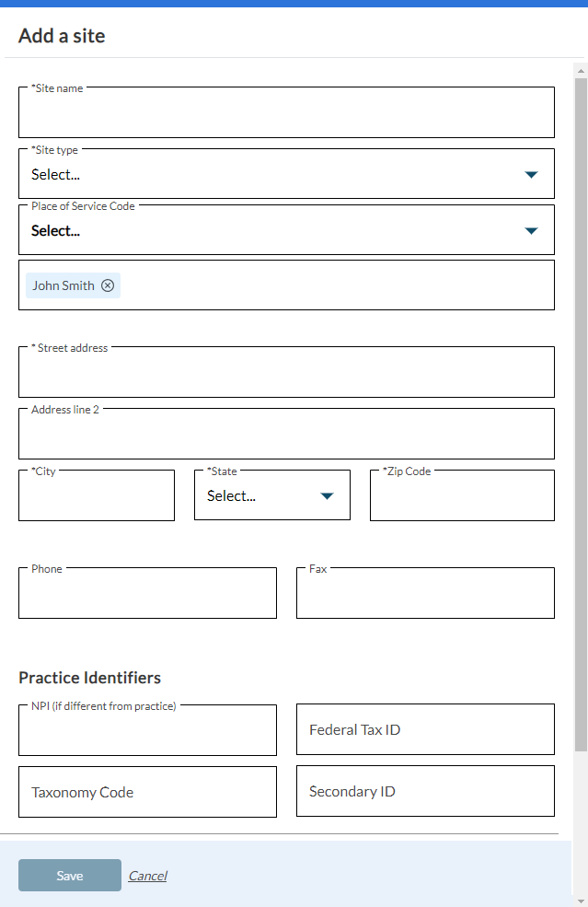The height and width of the screenshot is (907, 588).
Task: Select the Fax input field
Action: pyautogui.click(x=425, y=595)
